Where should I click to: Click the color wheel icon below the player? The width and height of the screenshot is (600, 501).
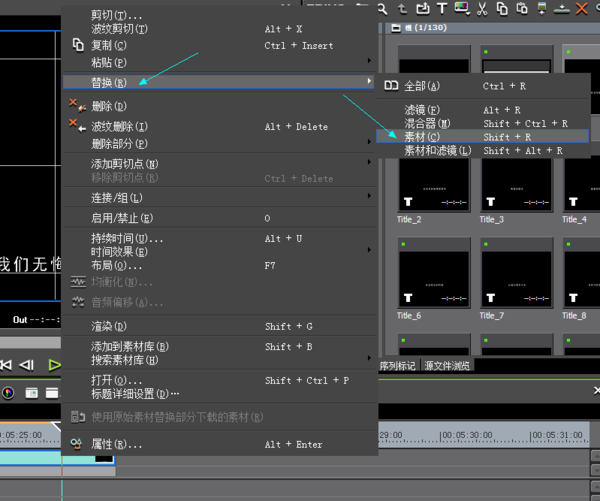point(8,393)
